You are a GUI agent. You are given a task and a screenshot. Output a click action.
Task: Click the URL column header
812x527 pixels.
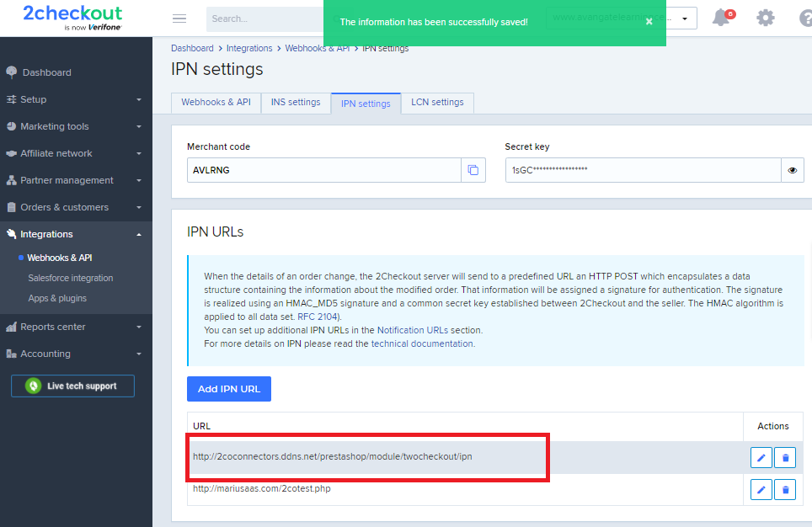click(201, 426)
